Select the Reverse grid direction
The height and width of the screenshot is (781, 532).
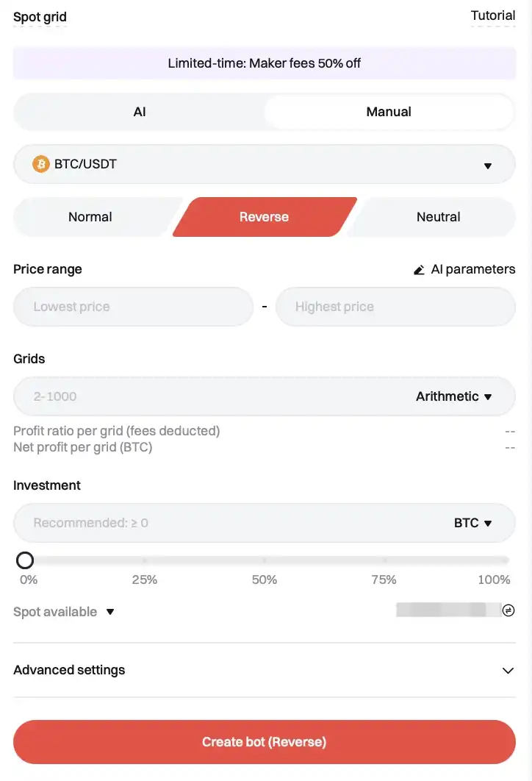coord(264,217)
